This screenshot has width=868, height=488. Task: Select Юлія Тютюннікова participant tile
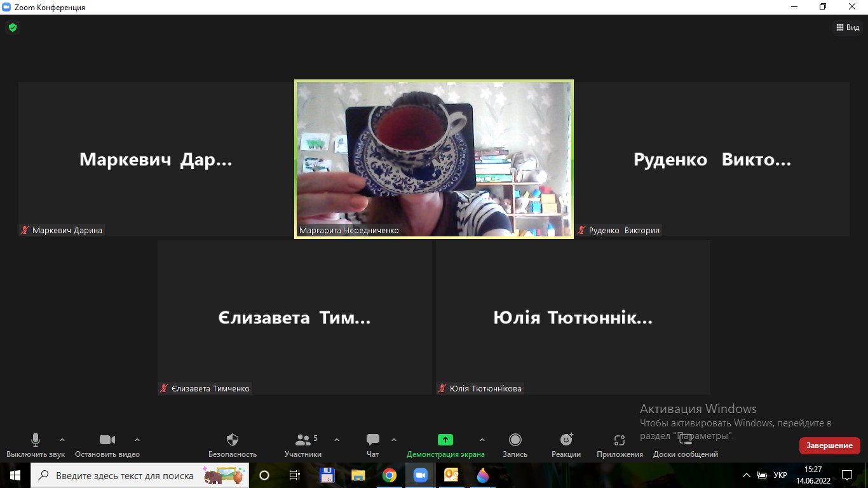tap(573, 317)
